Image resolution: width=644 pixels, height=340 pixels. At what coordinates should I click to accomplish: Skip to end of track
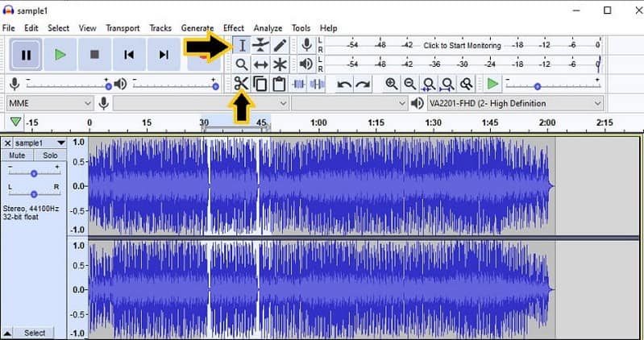[x=164, y=55]
